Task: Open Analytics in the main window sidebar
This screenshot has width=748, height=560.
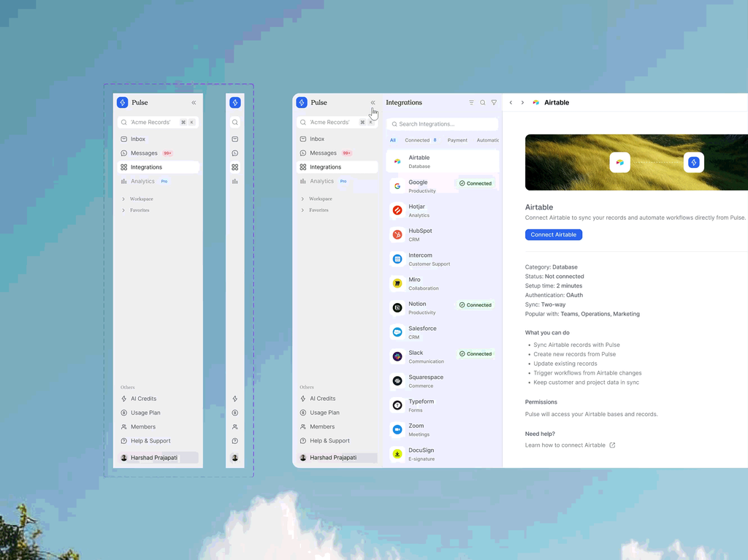Action: point(337,181)
